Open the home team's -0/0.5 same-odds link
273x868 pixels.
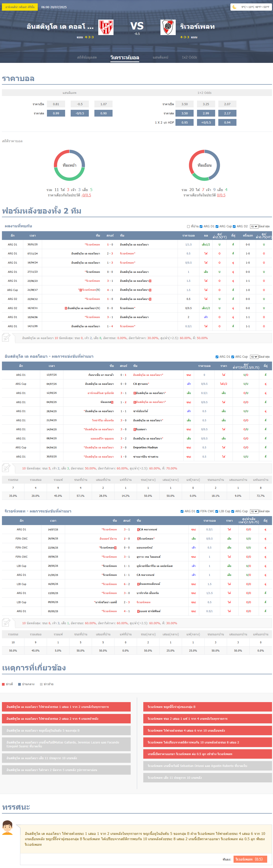click(x=86, y=195)
